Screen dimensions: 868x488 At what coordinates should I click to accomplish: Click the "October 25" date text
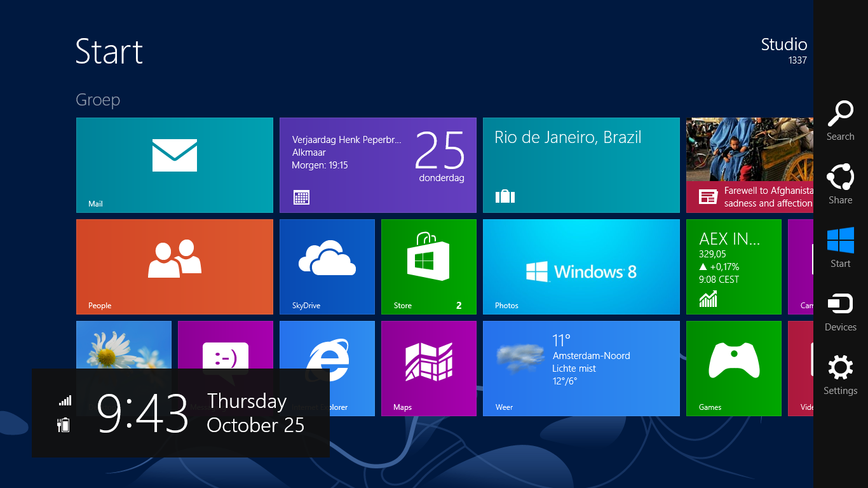[x=256, y=424]
